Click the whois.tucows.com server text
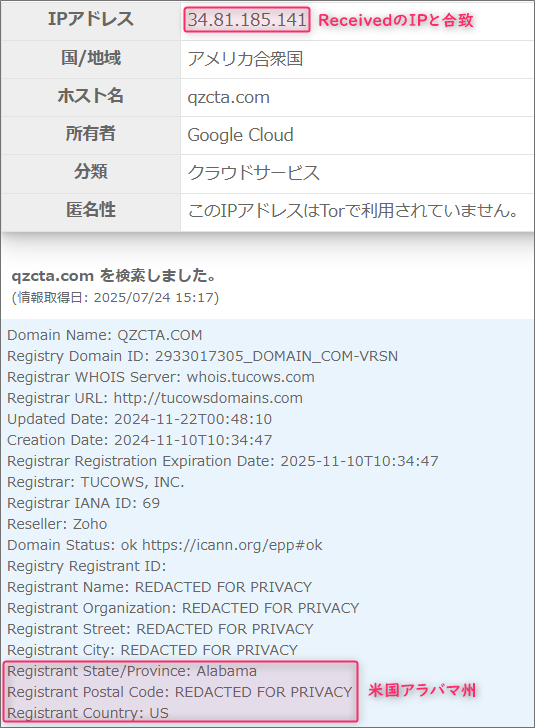This screenshot has width=535, height=728. tap(250, 377)
